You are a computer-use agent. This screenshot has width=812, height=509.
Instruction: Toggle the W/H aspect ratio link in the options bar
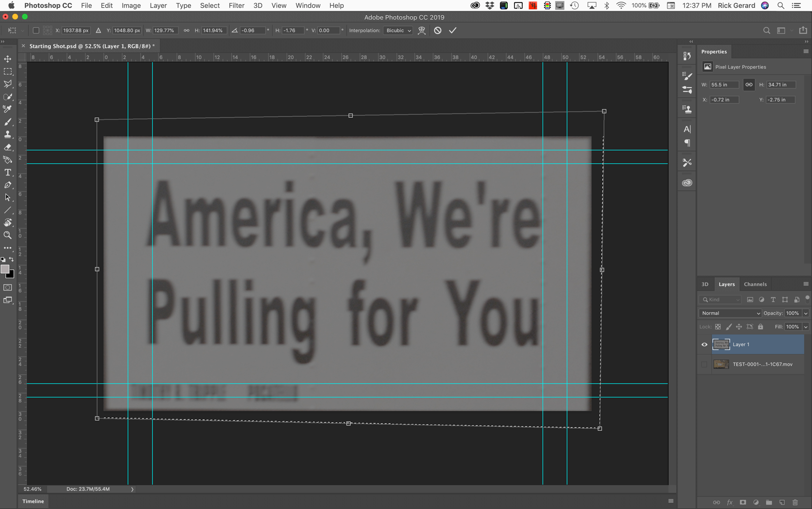click(187, 30)
